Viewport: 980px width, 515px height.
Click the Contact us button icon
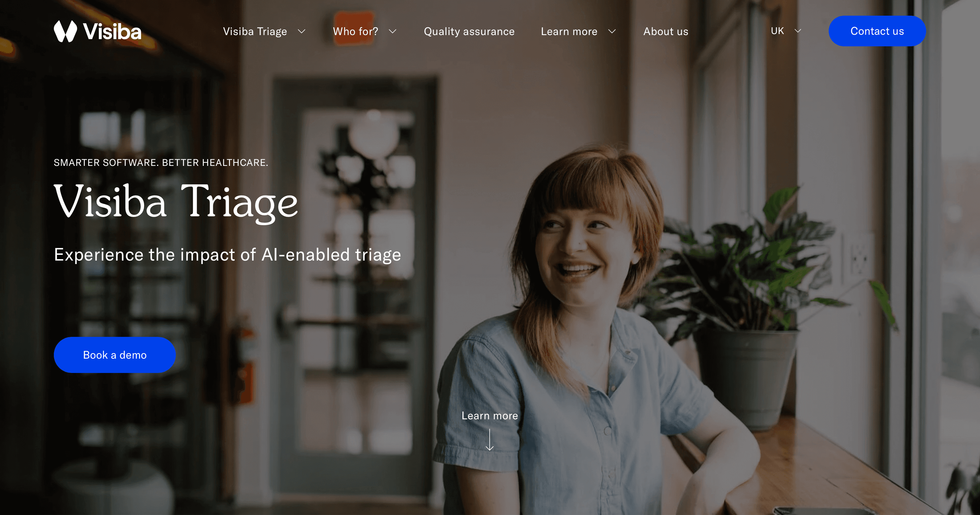pyautogui.click(x=877, y=30)
